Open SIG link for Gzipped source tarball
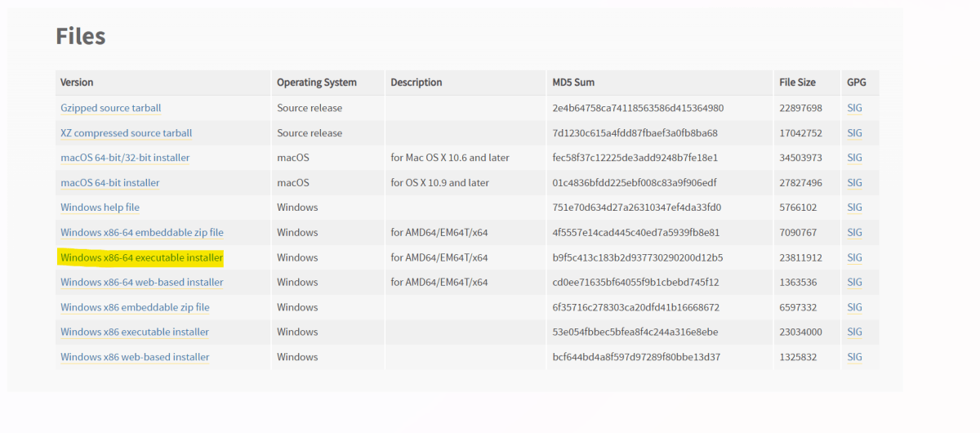The width and height of the screenshot is (980, 433). [x=854, y=108]
